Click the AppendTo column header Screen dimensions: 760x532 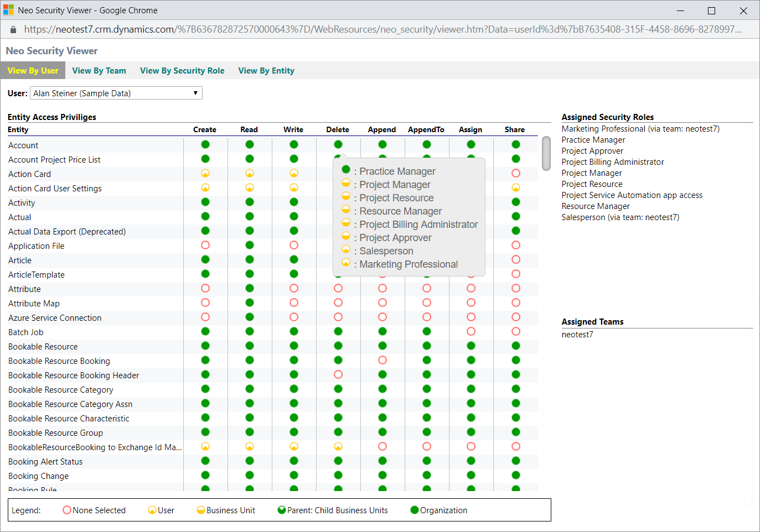[x=426, y=129]
